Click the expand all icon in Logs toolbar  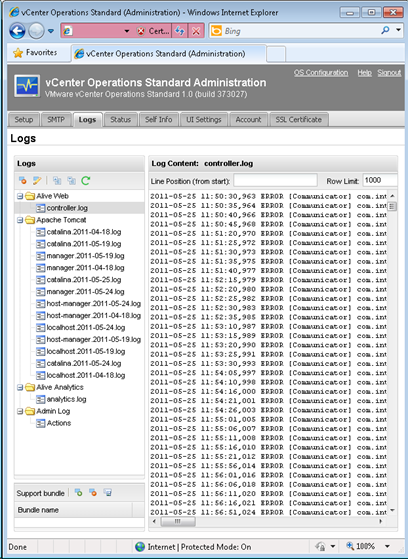57,181
